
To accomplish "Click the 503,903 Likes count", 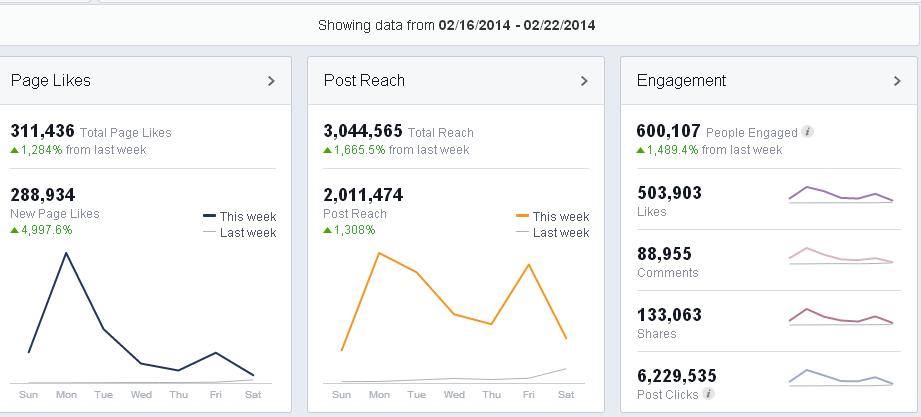I will [669, 193].
